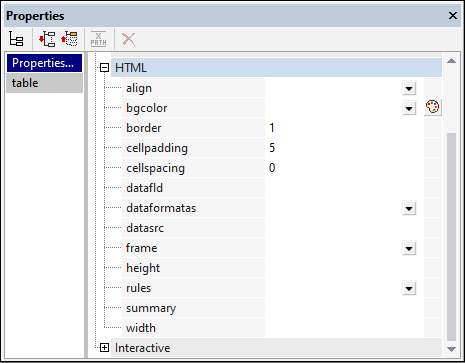Open the bgcolor dropdown arrow
This screenshot has width=465, height=363.
(x=409, y=108)
